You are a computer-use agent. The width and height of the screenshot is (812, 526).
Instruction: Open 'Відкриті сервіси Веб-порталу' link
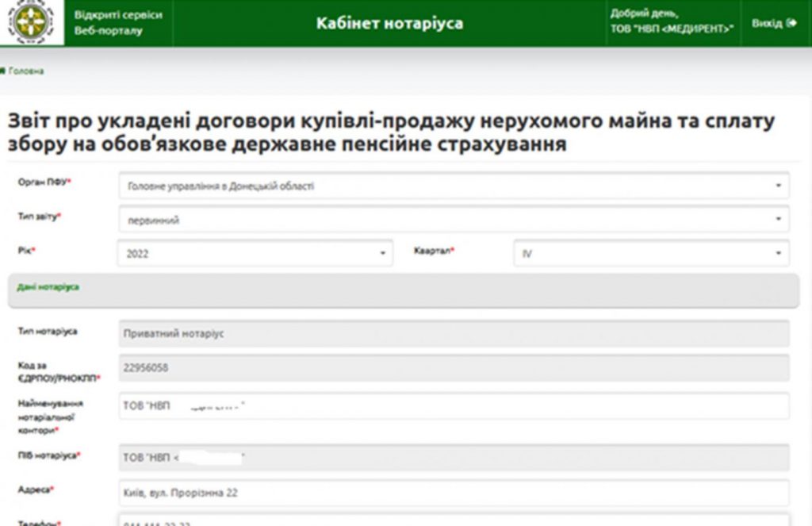click(x=119, y=22)
